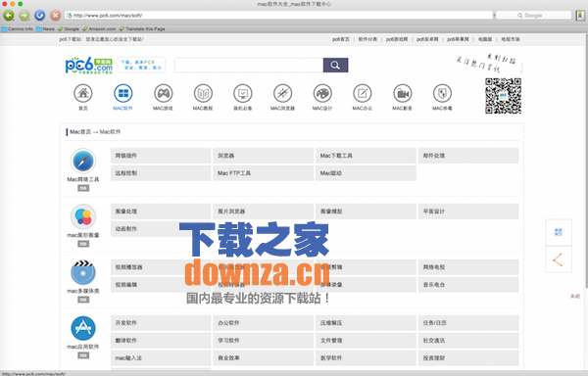Open the Google bookmark
The height and width of the screenshot is (376, 588).
[69, 28]
